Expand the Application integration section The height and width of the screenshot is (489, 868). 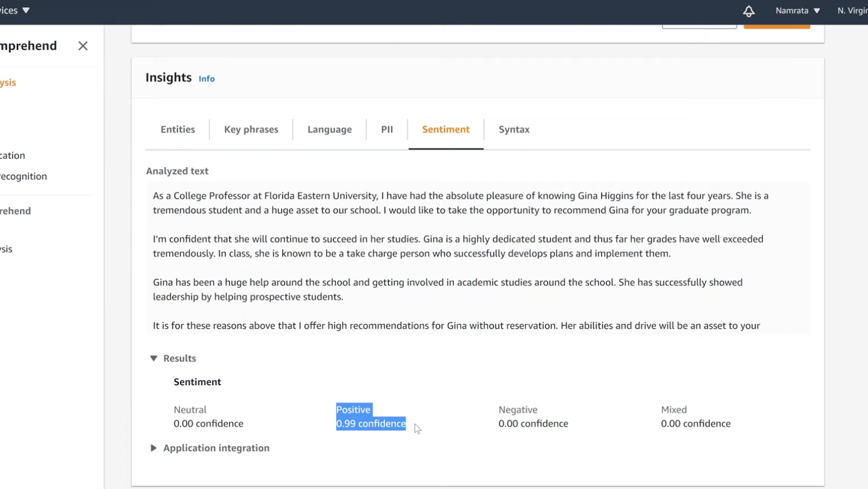point(153,448)
